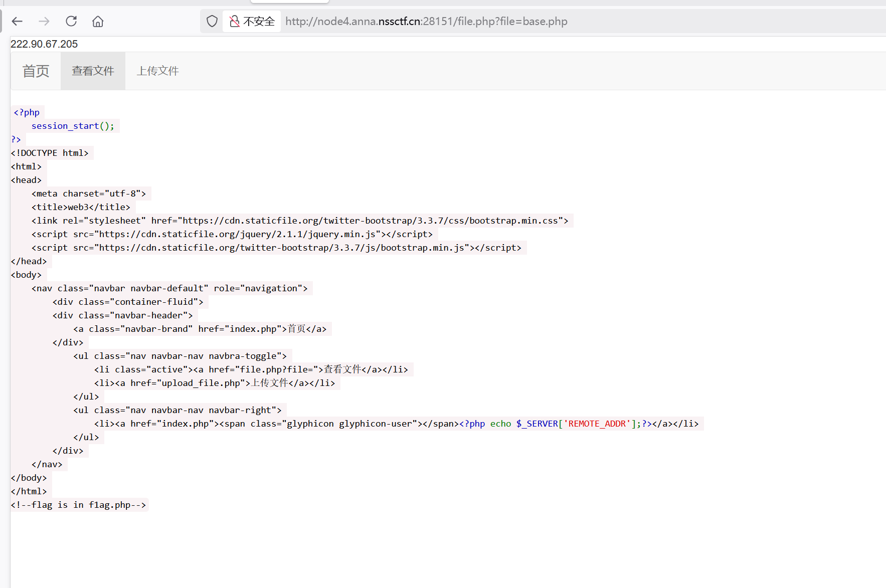Click the bootstrap.min.css stylesheet link line
This screenshot has width=886, height=588.
[x=300, y=221]
